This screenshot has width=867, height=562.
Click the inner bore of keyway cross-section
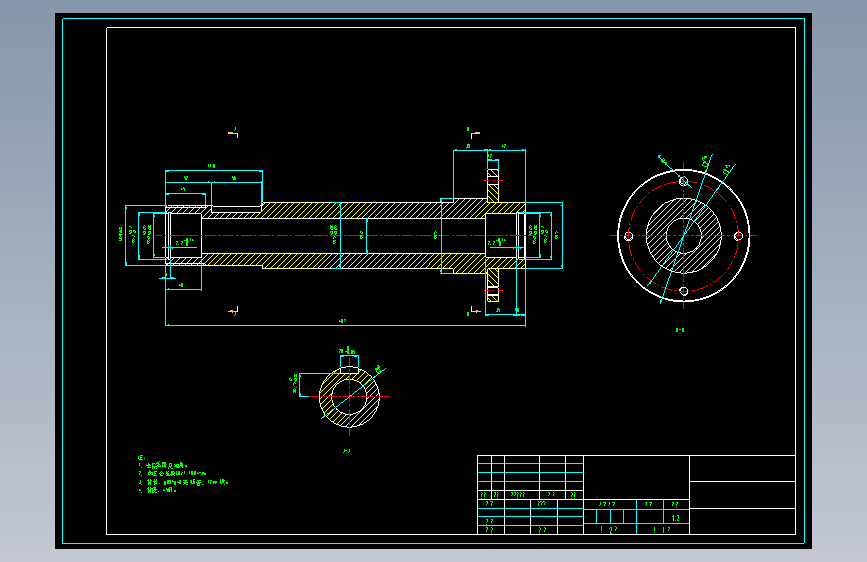(x=349, y=397)
